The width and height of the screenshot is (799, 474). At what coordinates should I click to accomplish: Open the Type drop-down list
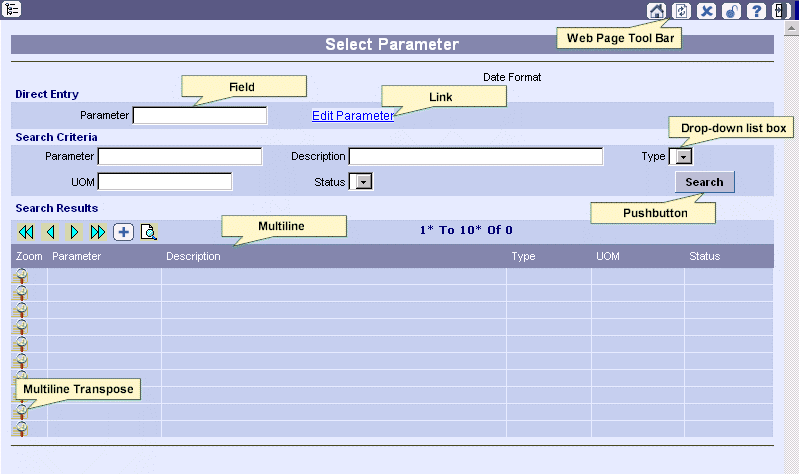[x=681, y=157]
